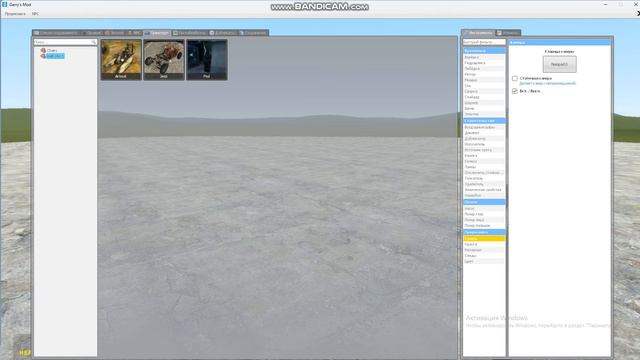Select the Источник света tool
640x360 pixels.
point(484,150)
